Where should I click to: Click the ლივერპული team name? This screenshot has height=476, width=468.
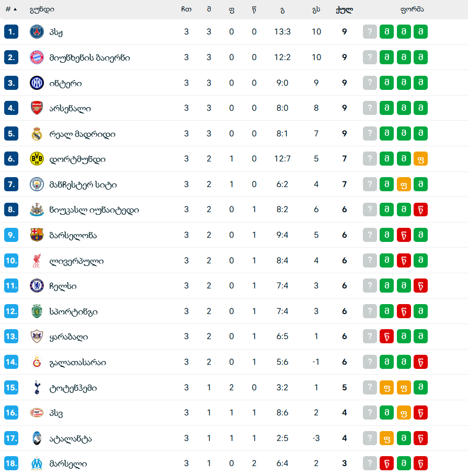click(x=76, y=261)
